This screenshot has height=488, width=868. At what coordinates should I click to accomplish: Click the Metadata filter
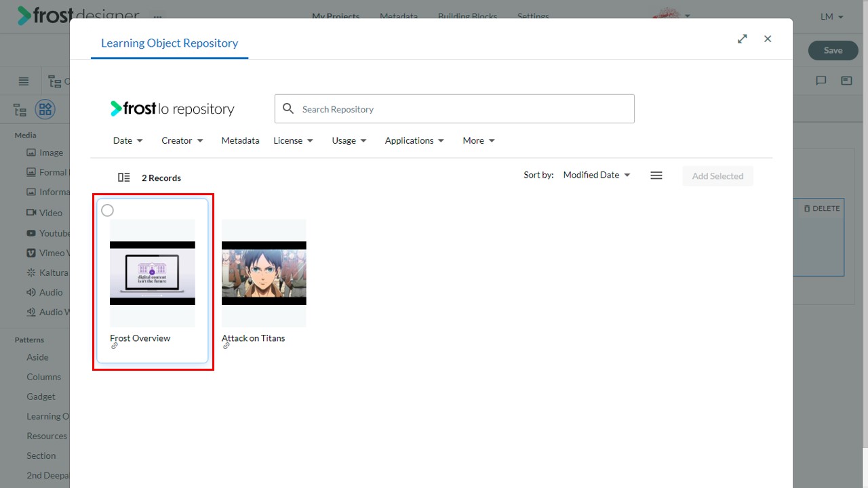tap(240, 140)
